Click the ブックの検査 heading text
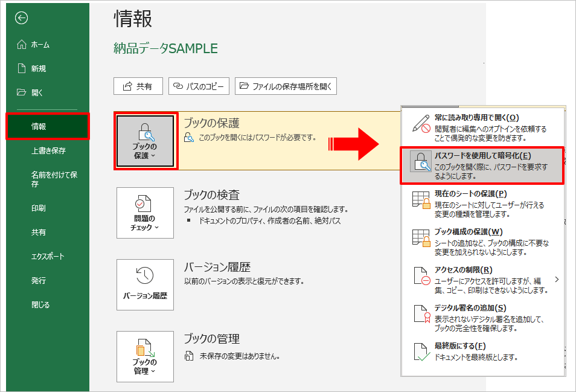576x392 pixels. [x=212, y=194]
